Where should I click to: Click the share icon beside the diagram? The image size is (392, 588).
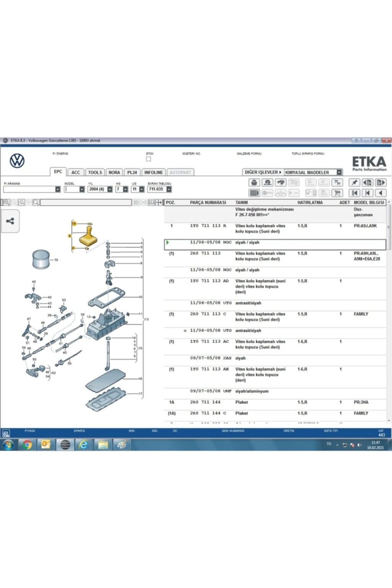tap(10, 221)
